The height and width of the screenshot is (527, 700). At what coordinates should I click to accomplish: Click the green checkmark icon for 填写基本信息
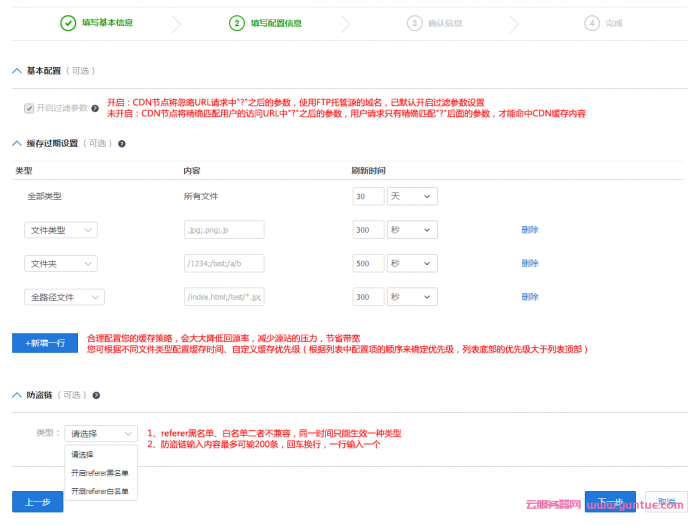point(68,22)
